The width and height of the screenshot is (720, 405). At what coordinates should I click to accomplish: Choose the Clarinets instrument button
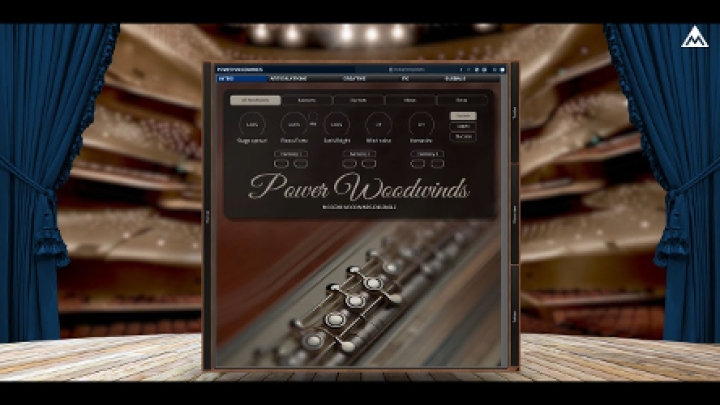click(359, 100)
